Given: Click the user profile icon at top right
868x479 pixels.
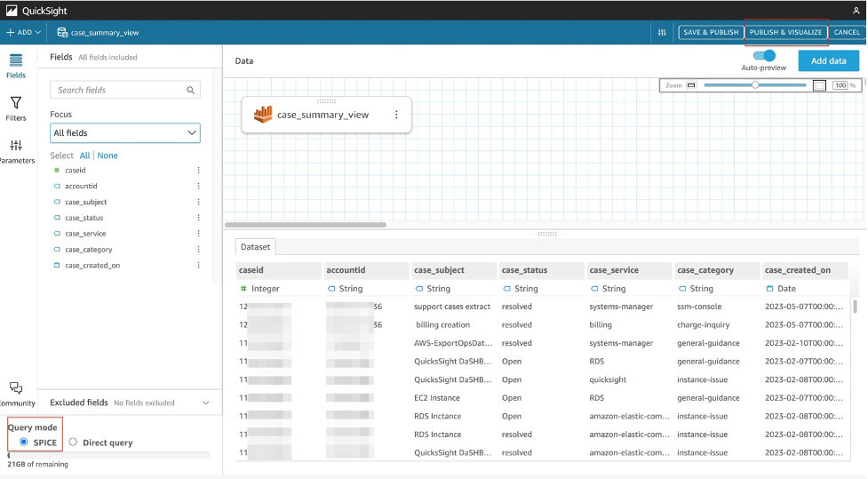Looking at the screenshot, I should [856, 9].
